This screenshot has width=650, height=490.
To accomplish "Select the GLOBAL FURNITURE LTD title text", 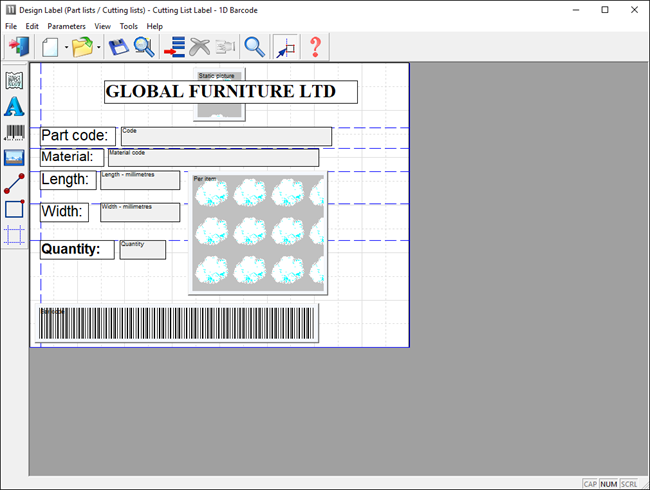I will (231, 92).
